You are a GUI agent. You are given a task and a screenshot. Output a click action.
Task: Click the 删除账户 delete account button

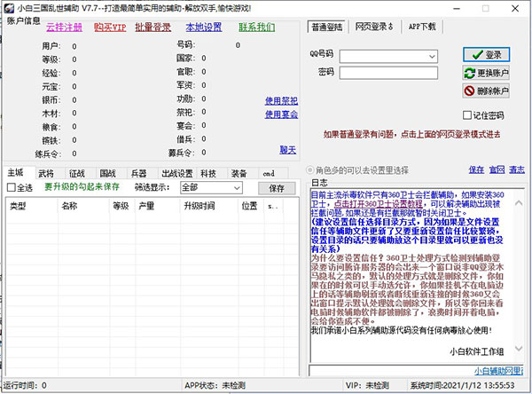click(486, 91)
